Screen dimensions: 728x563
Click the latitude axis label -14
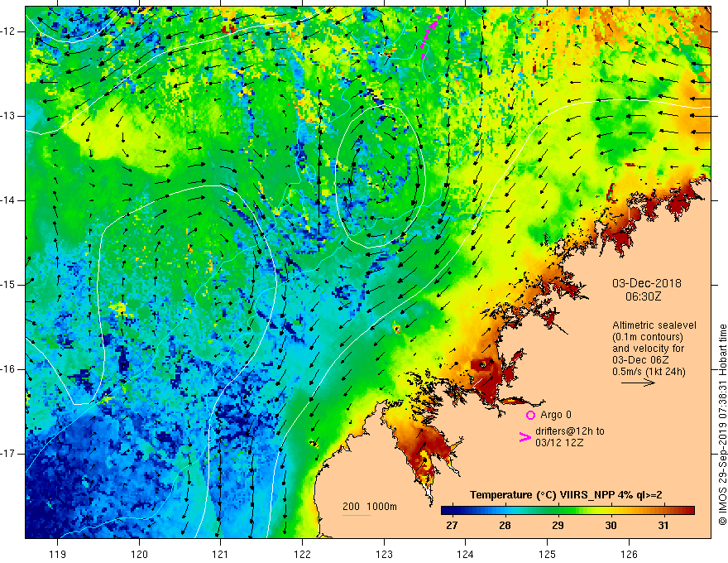tap(8, 200)
